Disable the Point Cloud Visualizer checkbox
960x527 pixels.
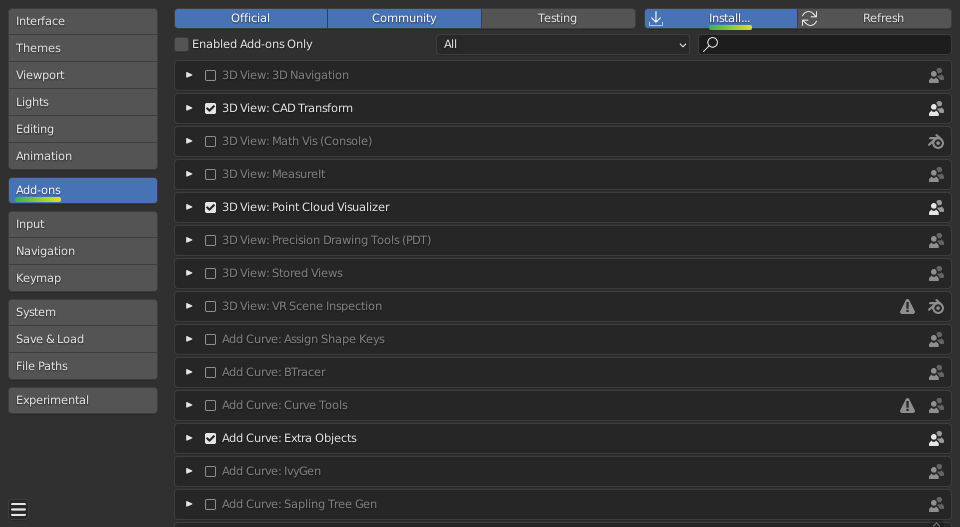coord(210,207)
